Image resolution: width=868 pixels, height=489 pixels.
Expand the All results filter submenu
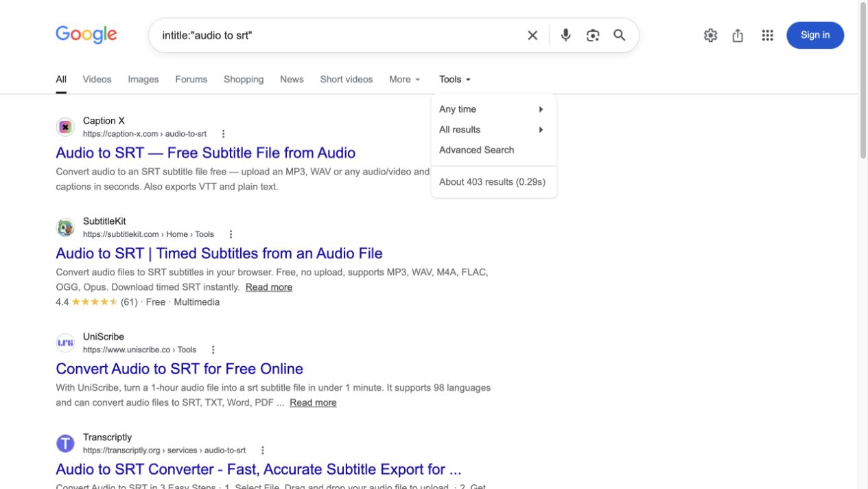click(x=493, y=130)
